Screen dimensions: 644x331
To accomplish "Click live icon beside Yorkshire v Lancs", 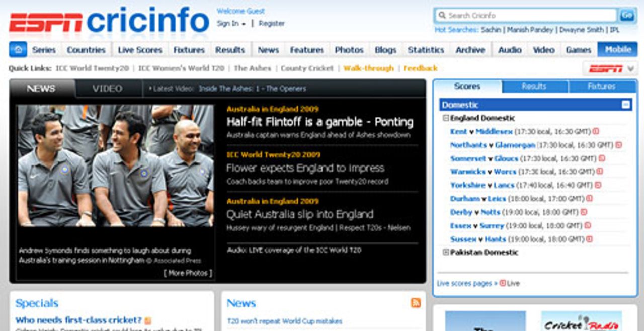I will [598, 185].
